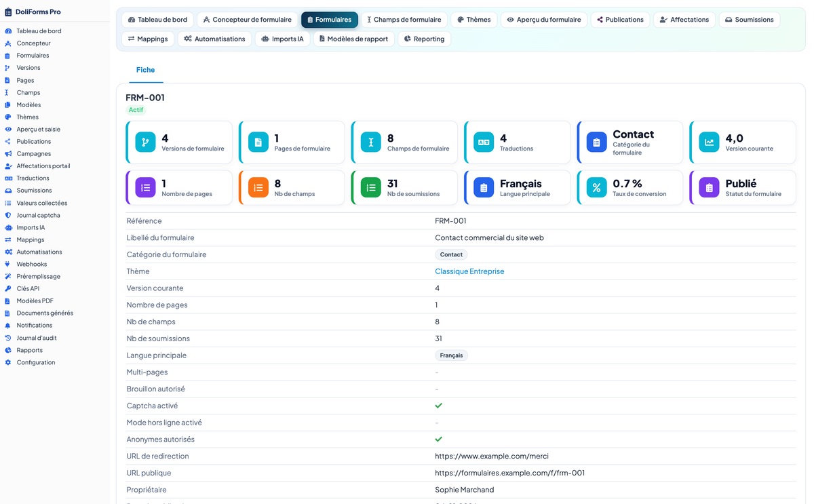Click the clipboard icon on Catégorie du formulaire card
The width and height of the screenshot is (814, 504).
tap(596, 142)
